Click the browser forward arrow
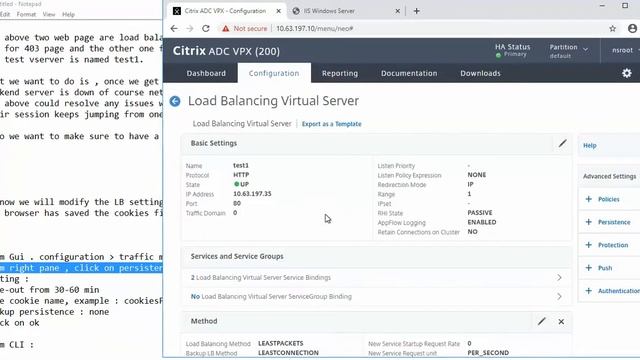Image resolution: width=640 pixels, height=360 pixels. tap(190, 29)
